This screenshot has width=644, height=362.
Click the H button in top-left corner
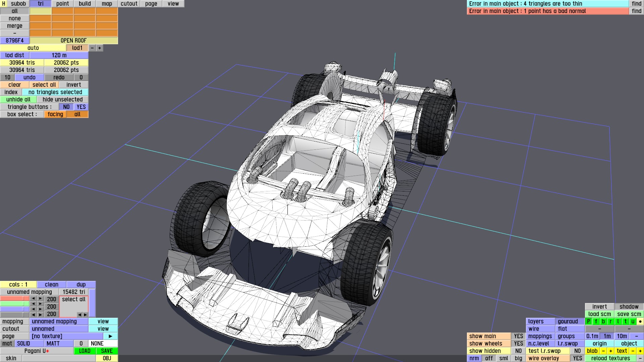(4, 4)
